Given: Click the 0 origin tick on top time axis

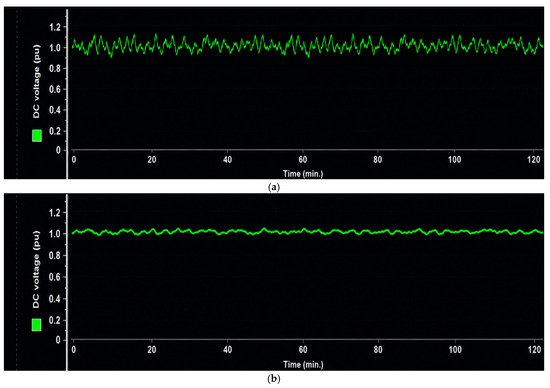Looking at the screenshot, I should [74, 160].
